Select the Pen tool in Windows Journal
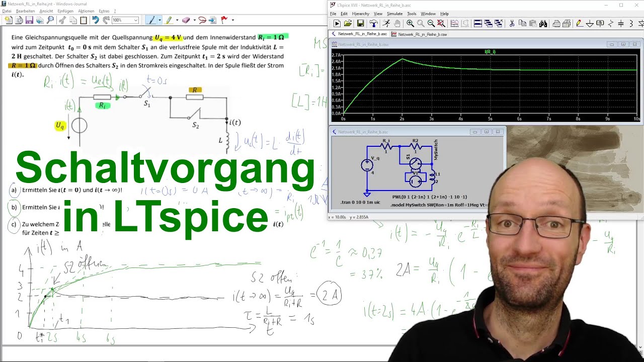The height and width of the screenshot is (362, 644). click(151, 20)
